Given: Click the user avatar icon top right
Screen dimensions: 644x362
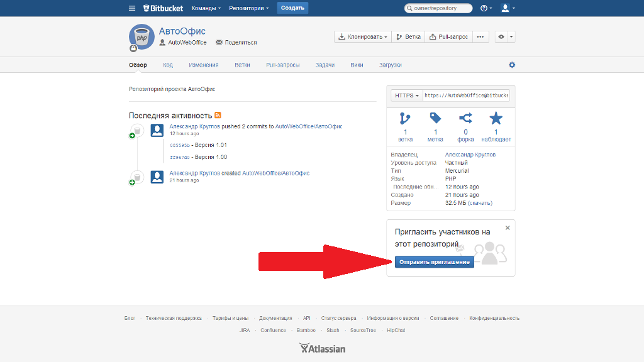Looking at the screenshot, I should (x=505, y=8).
